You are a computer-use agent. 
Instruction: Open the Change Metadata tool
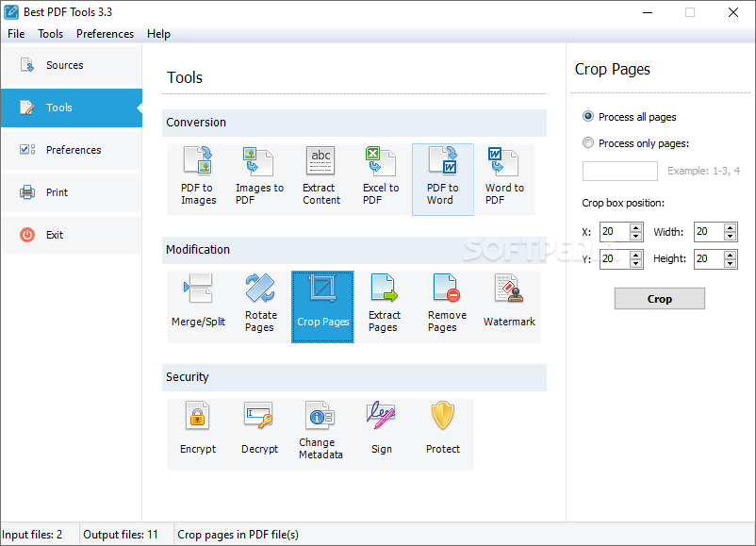tap(320, 434)
